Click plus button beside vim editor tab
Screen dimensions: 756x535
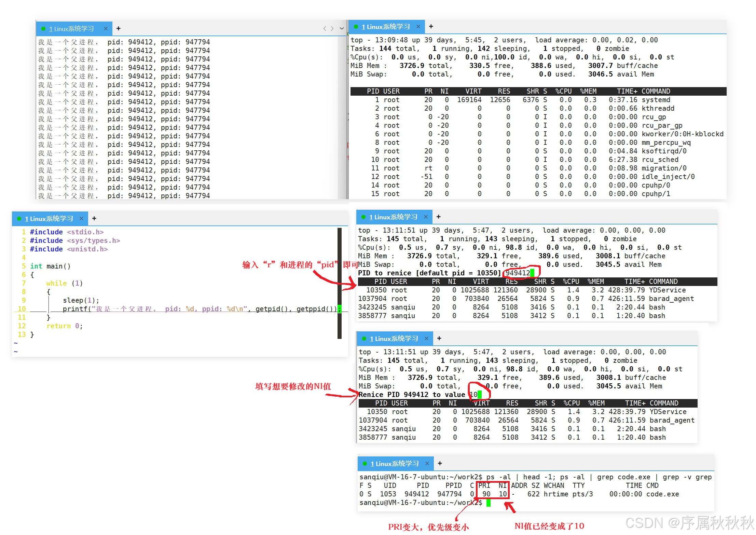pos(94,218)
